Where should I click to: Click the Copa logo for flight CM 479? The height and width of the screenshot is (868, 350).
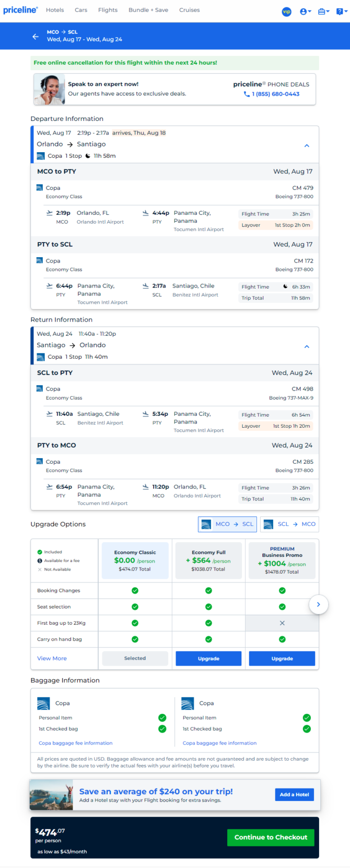tap(40, 188)
